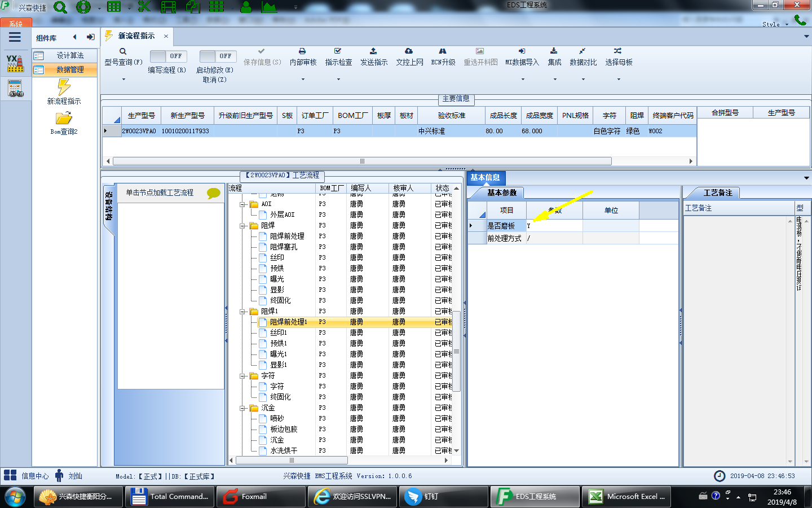Click 发送指示 upload toolbar button
This screenshot has width=812, height=508.
pos(374,57)
